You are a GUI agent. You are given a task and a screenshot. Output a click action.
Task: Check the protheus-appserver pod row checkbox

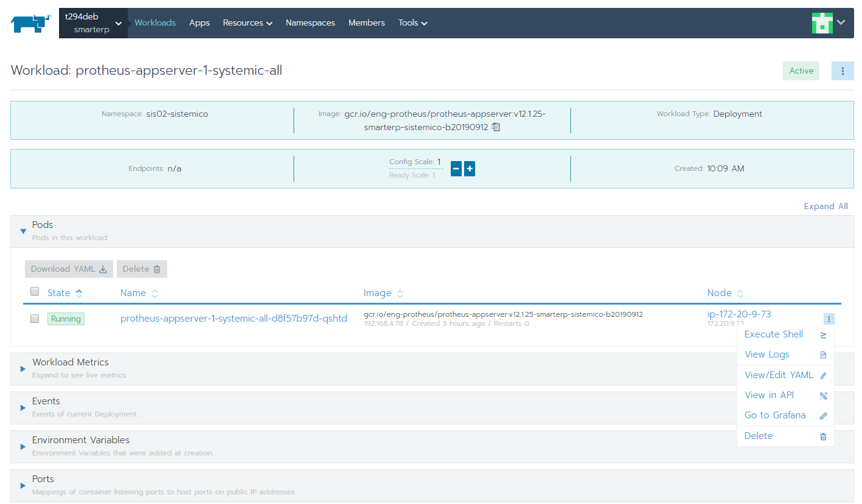35,319
